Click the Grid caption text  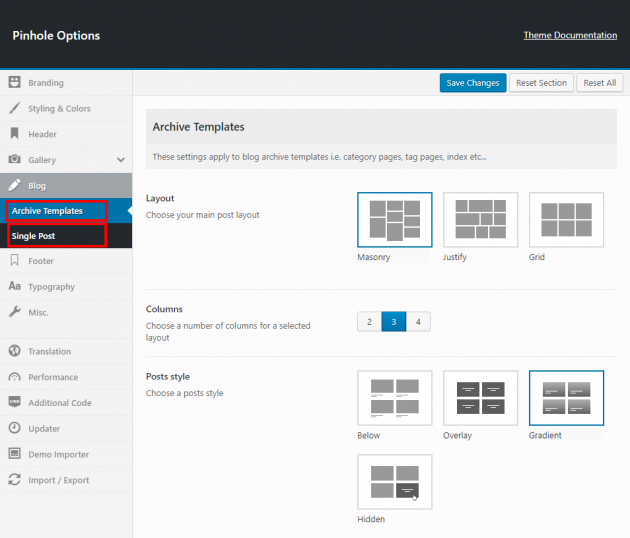coord(537,257)
